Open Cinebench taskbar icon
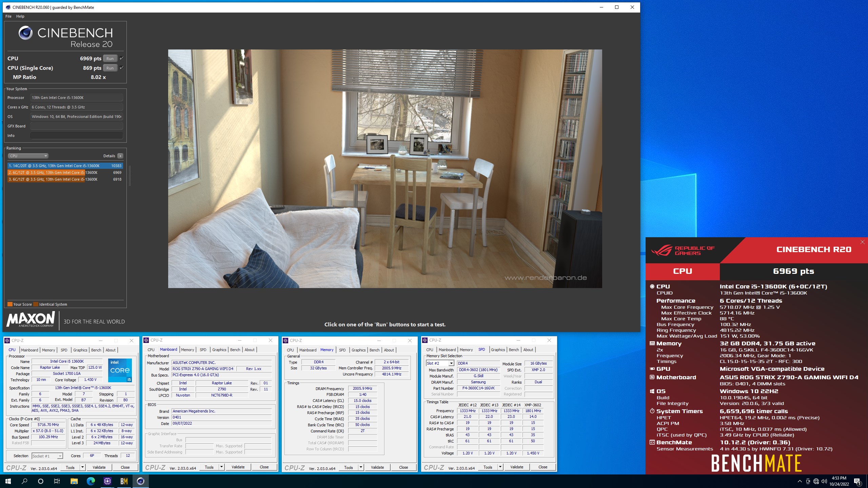 point(140,481)
